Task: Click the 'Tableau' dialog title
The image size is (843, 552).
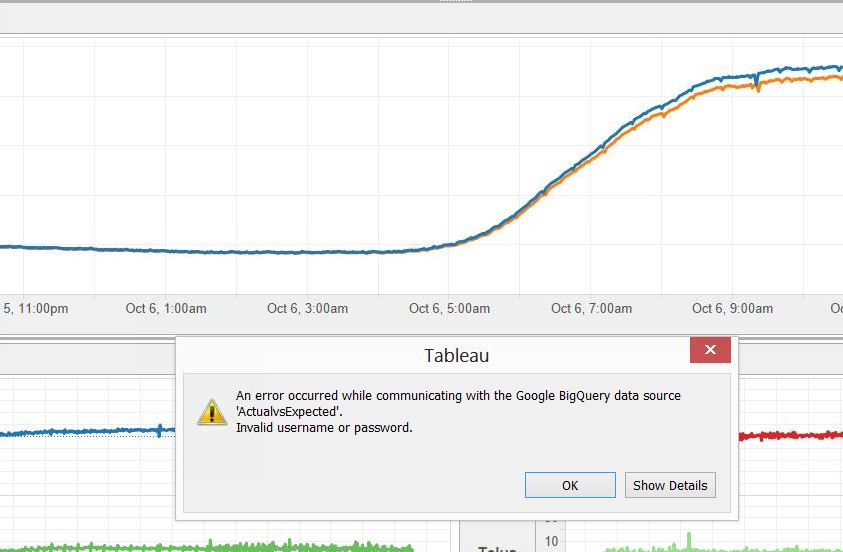Action: (456, 355)
